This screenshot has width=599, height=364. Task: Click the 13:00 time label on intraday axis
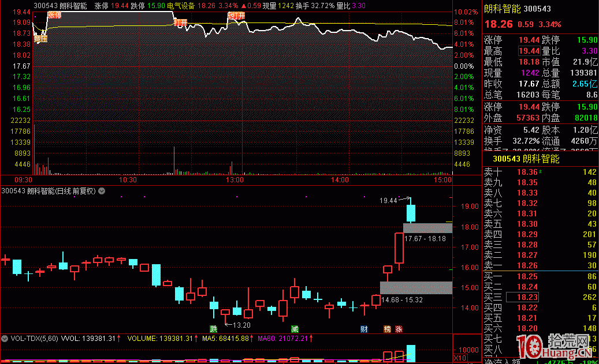pyautogui.click(x=235, y=180)
